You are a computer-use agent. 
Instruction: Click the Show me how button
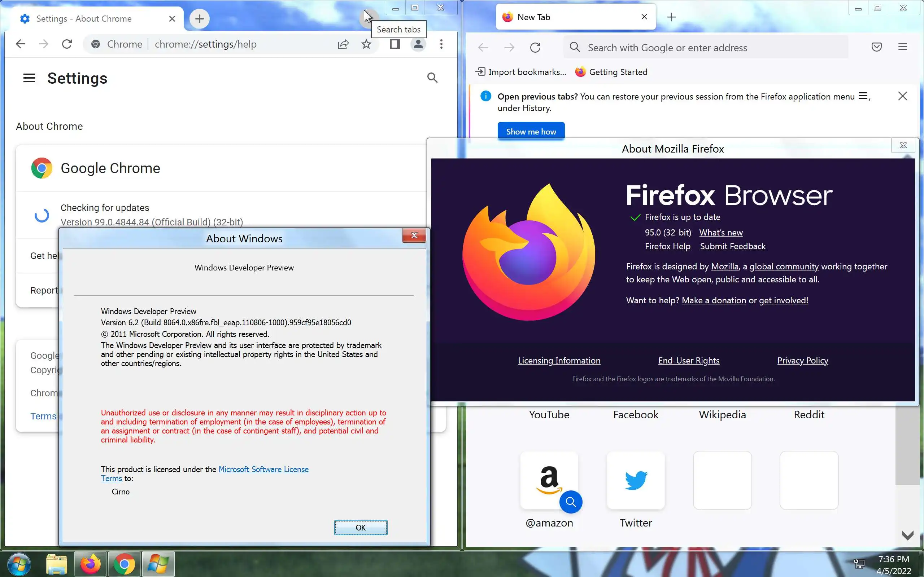[x=531, y=131]
